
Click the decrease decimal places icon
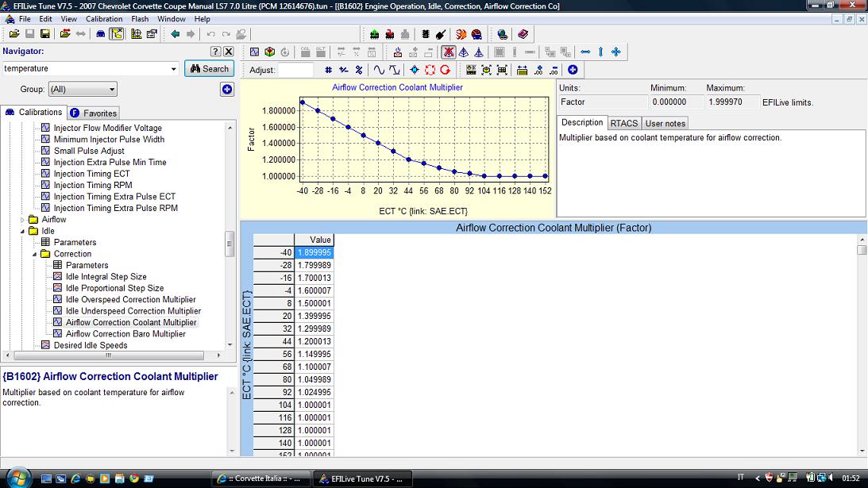coord(554,70)
